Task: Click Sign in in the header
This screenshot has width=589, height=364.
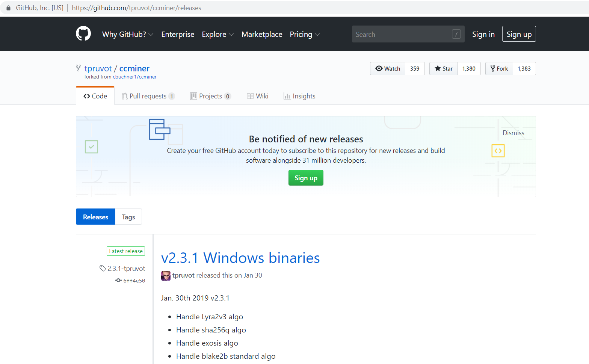Action: pyautogui.click(x=483, y=34)
